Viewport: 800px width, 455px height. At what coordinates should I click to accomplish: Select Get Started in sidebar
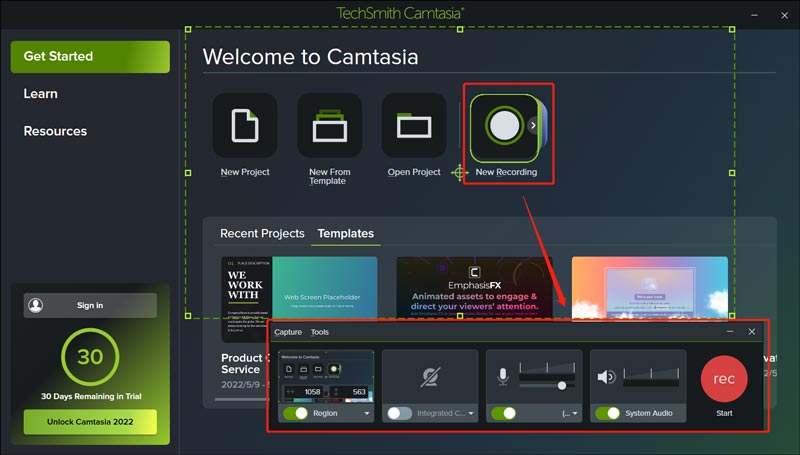90,57
